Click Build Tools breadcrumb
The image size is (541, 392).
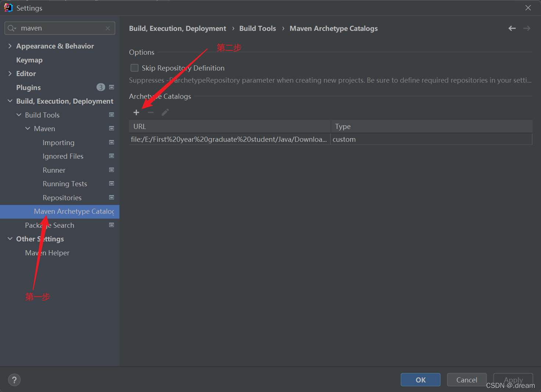point(258,28)
